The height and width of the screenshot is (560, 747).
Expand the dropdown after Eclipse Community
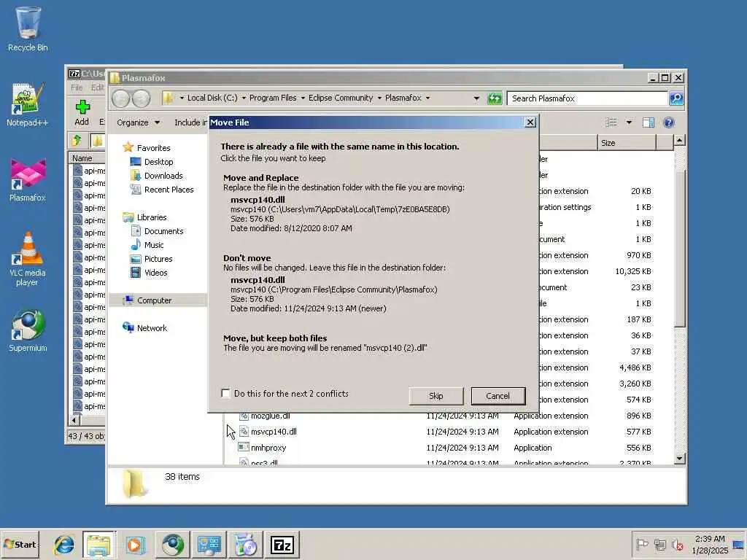[x=379, y=98]
